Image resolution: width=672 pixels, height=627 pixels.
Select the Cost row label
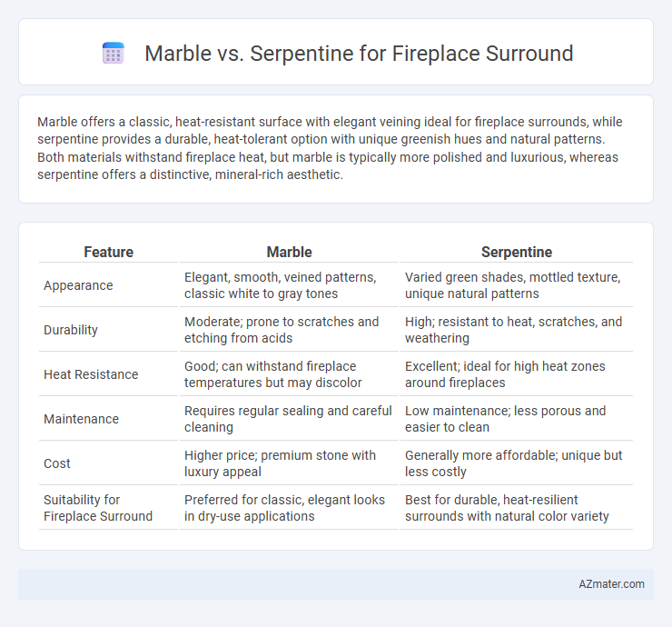[x=57, y=463]
